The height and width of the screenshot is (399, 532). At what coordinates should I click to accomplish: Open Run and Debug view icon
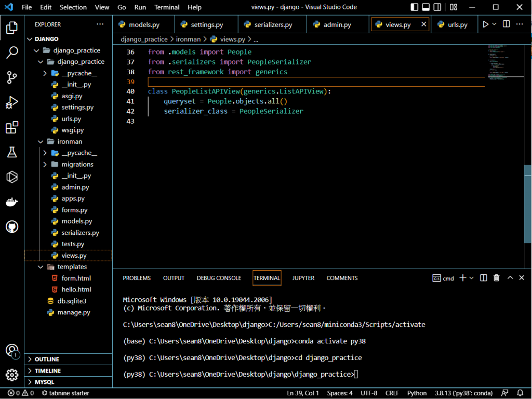[x=11, y=103]
